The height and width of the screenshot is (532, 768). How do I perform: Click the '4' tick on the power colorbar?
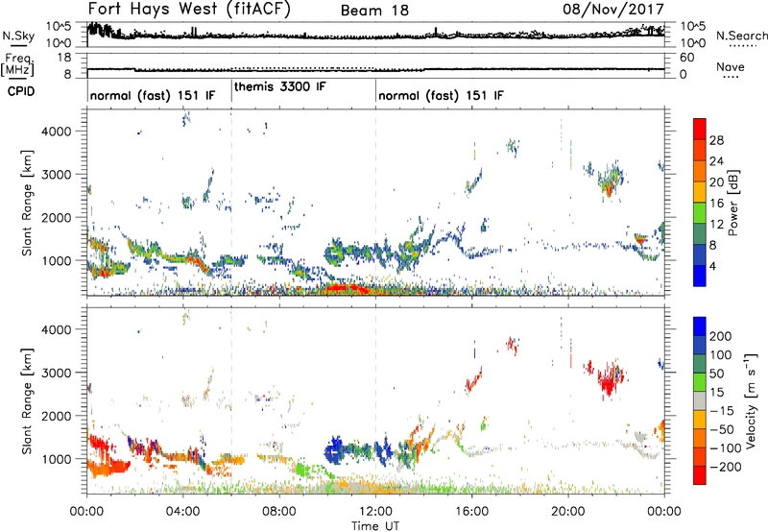712,266
